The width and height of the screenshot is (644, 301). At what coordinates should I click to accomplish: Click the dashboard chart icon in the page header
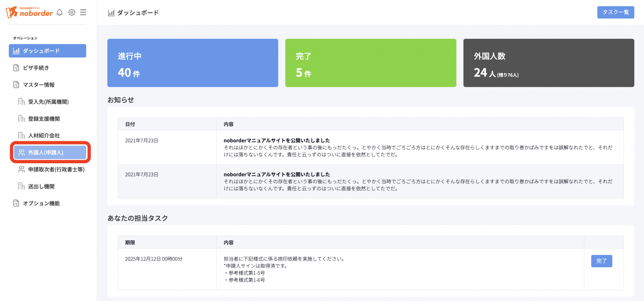[111, 13]
